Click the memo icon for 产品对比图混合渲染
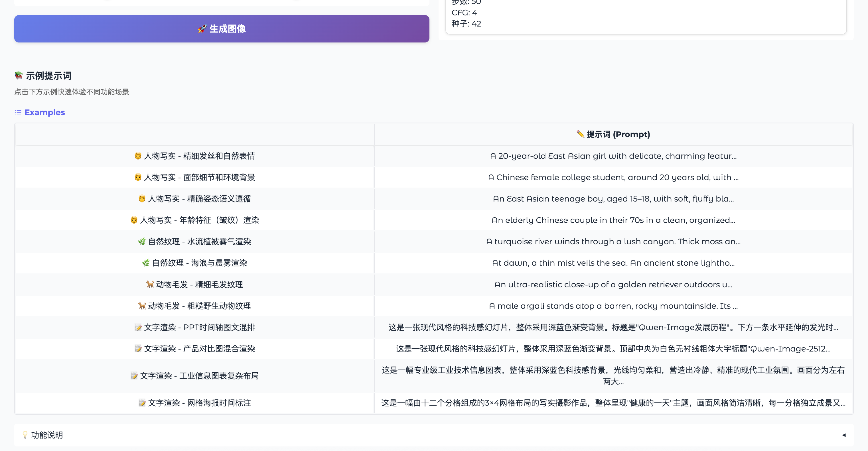Image resolution: width=868 pixels, height=451 pixels. 138,349
